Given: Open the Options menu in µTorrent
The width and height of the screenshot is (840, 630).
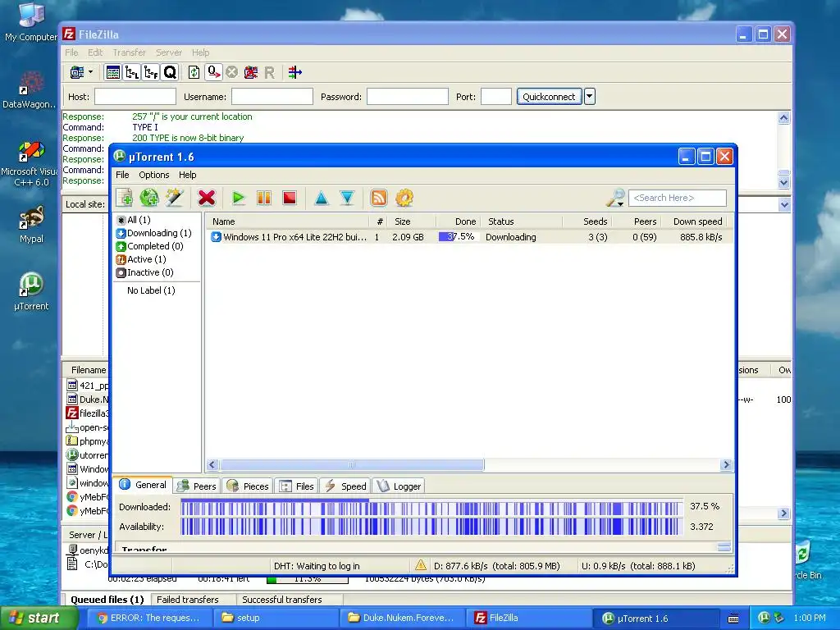Looking at the screenshot, I should [153, 175].
